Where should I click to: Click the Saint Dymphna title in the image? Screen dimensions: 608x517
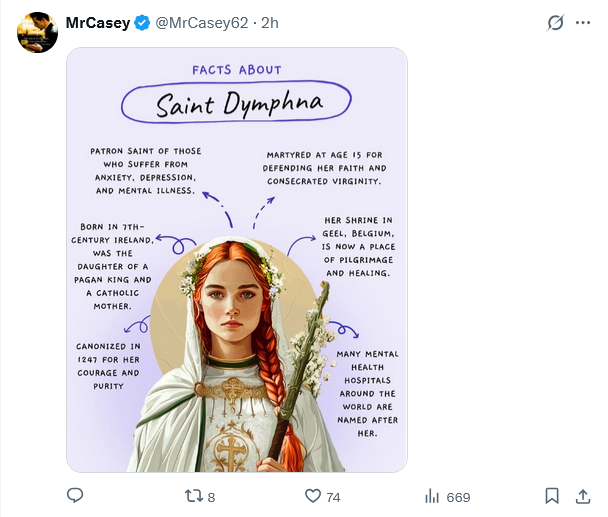(236, 105)
